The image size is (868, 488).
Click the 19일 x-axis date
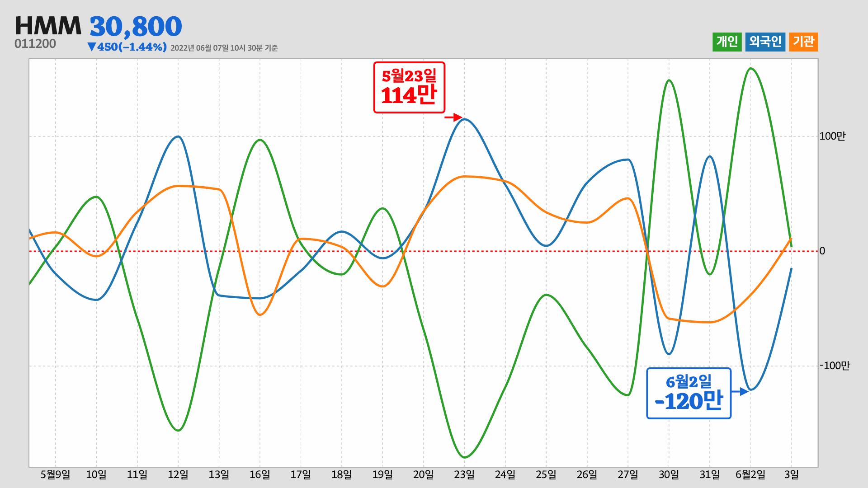point(382,474)
